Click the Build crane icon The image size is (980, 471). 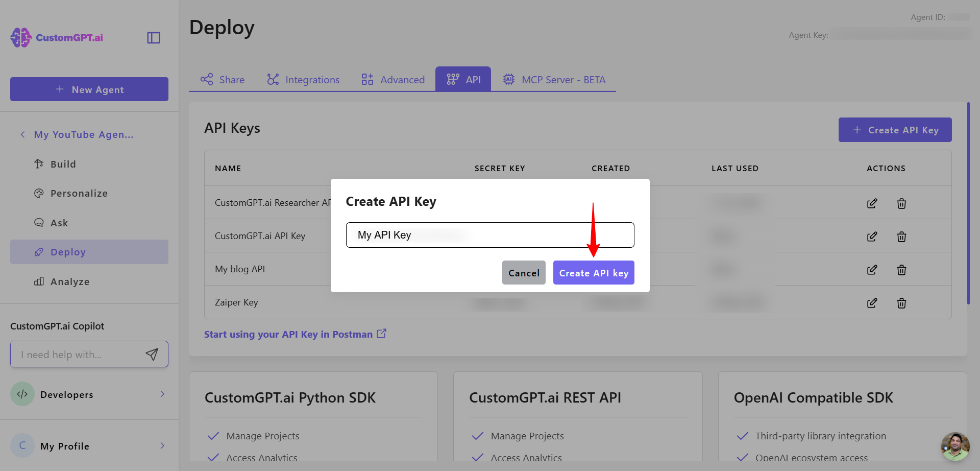pos(39,164)
